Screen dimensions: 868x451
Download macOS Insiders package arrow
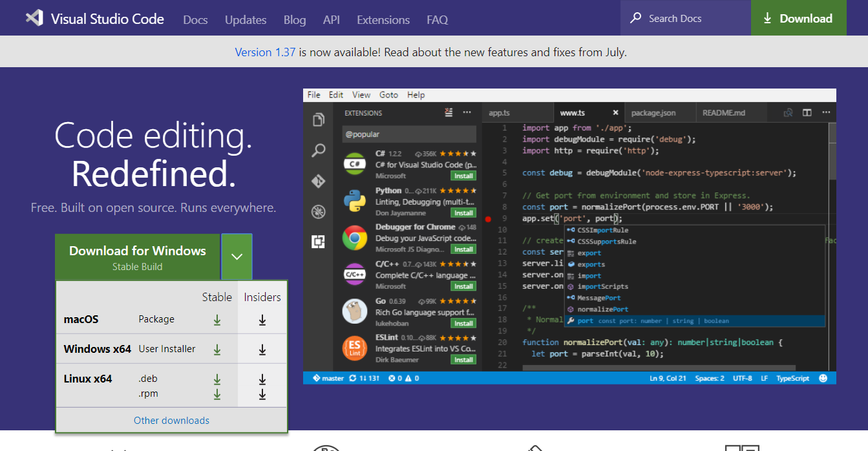262,319
